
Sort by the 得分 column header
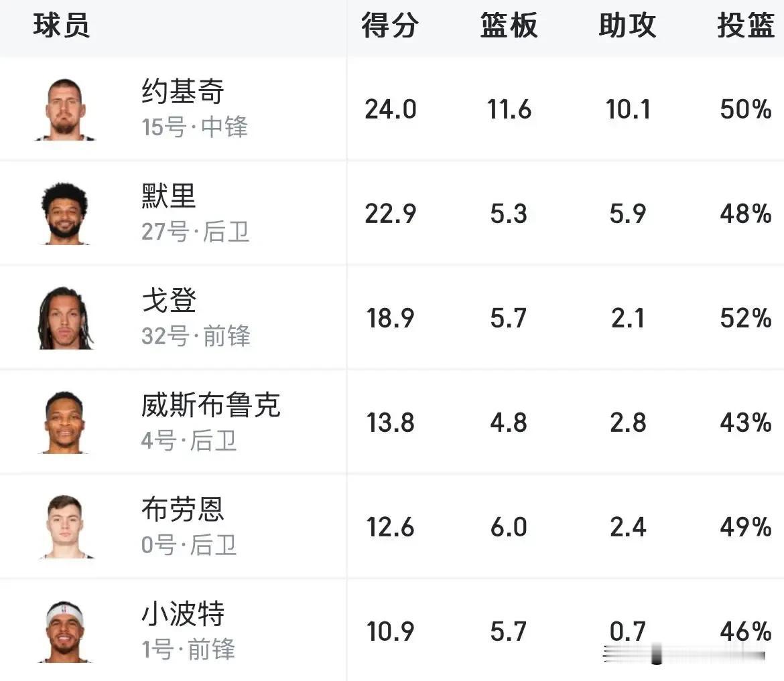(390, 25)
